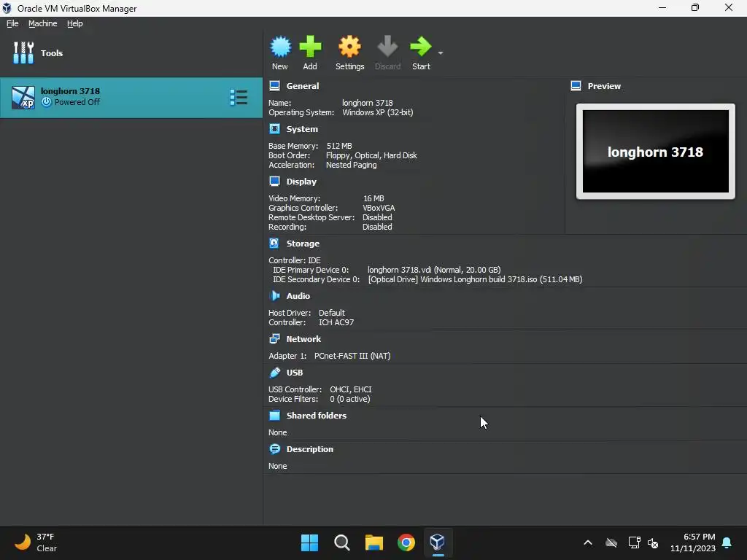747x560 pixels.
Task: Click the USB section plug icon
Action: tap(274, 373)
